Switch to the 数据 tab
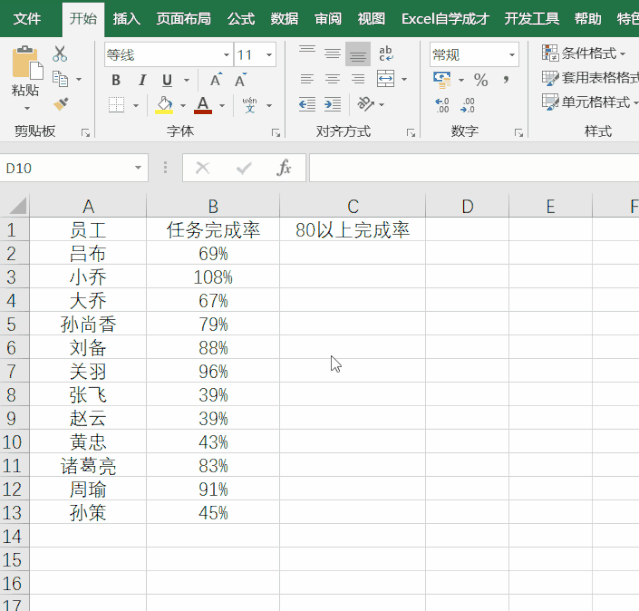The width and height of the screenshot is (639, 611). click(284, 19)
